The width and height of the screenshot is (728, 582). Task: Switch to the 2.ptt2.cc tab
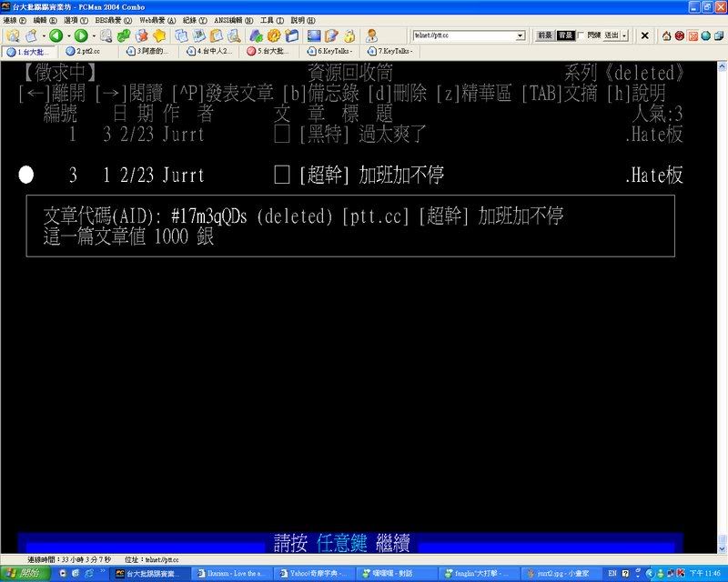click(x=87, y=51)
